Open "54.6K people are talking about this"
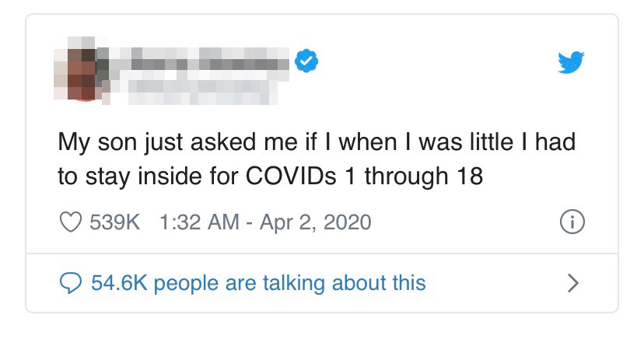This screenshot has height=339, width=644. [x=258, y=282]
